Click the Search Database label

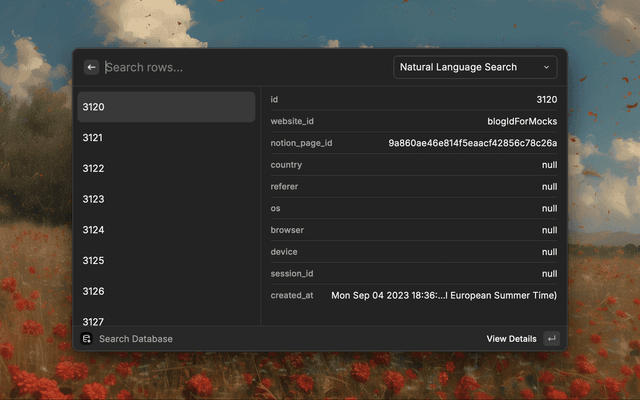click(x=136, y=339)
